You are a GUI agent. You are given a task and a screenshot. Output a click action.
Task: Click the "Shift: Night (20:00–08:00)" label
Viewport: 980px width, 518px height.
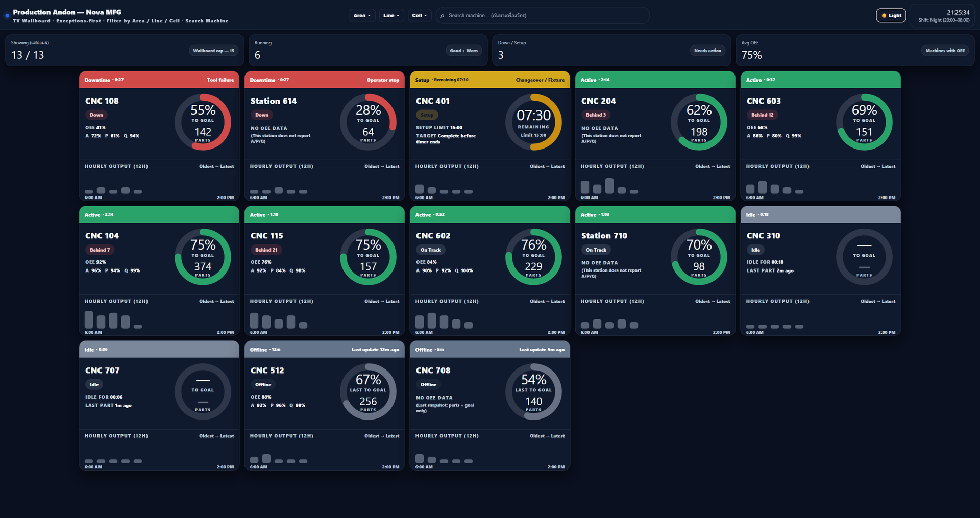point(944,20)
